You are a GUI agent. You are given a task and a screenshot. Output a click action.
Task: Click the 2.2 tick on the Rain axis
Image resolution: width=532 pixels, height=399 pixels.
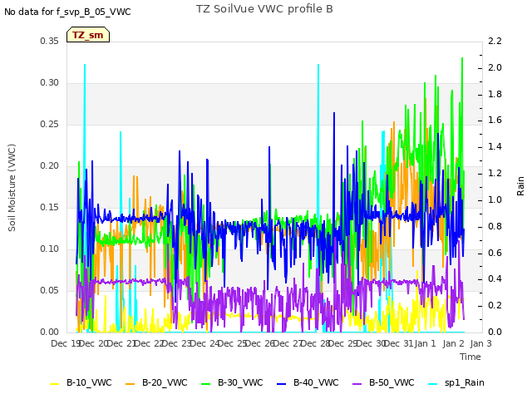coord(495,41)
